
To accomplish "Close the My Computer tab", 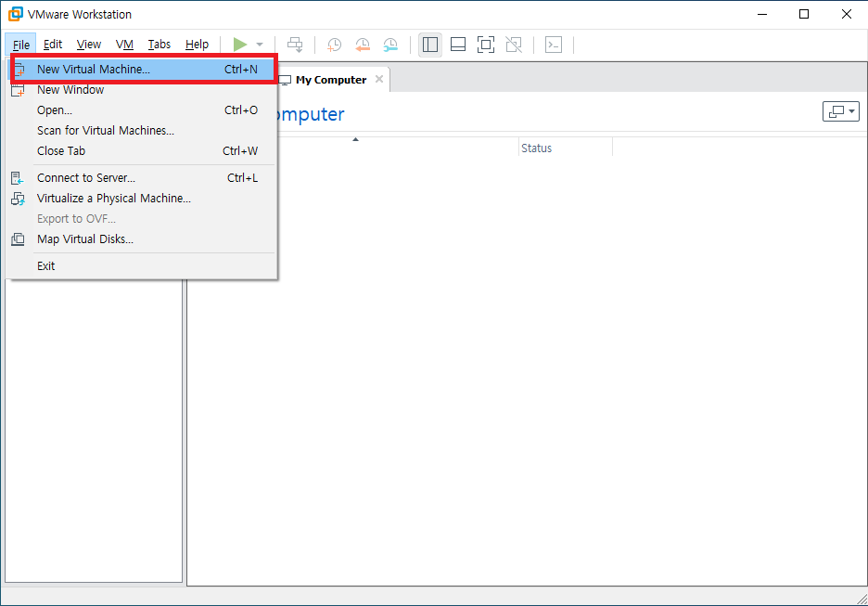I will pyautogui.click(x=379, y=79).
